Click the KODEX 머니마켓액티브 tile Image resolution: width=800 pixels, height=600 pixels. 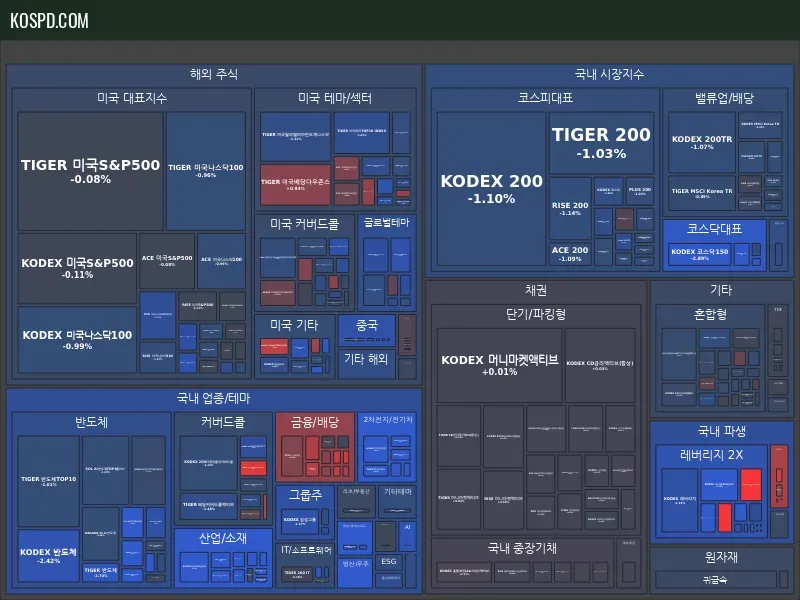pyautogui.click(x=499, y=365)
